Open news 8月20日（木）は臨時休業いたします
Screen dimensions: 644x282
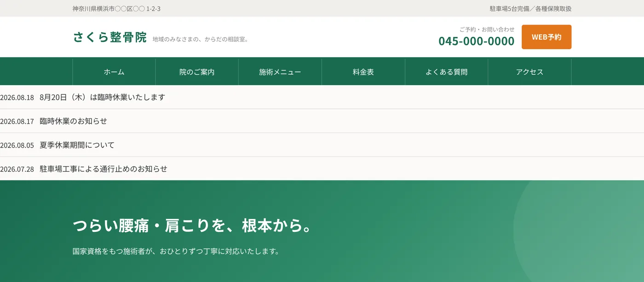[x=102, y=97]
